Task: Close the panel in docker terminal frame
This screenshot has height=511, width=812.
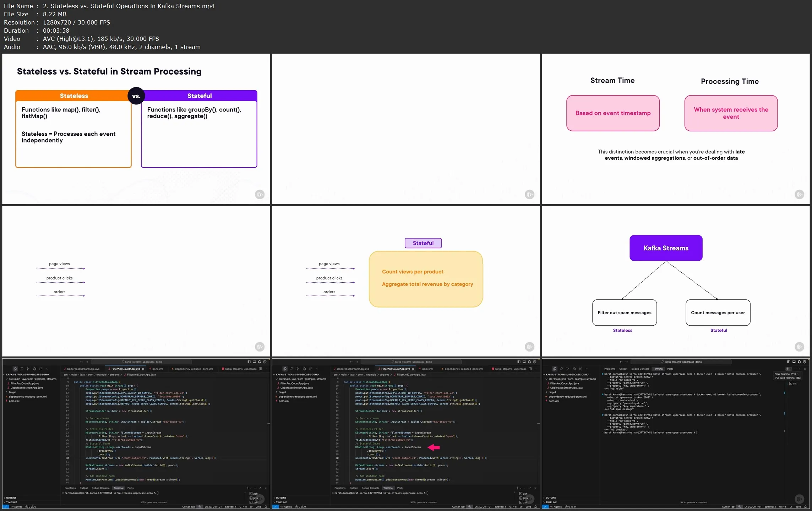Action: coord(805,369)
